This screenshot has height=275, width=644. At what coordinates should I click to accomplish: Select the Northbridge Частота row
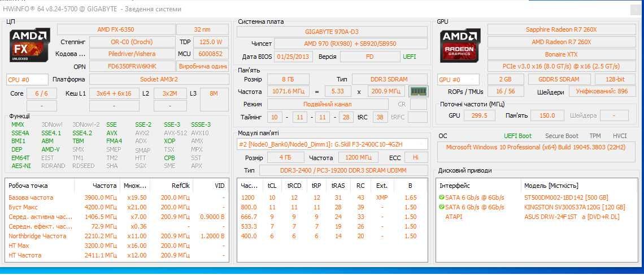click(x=118, y=236)
